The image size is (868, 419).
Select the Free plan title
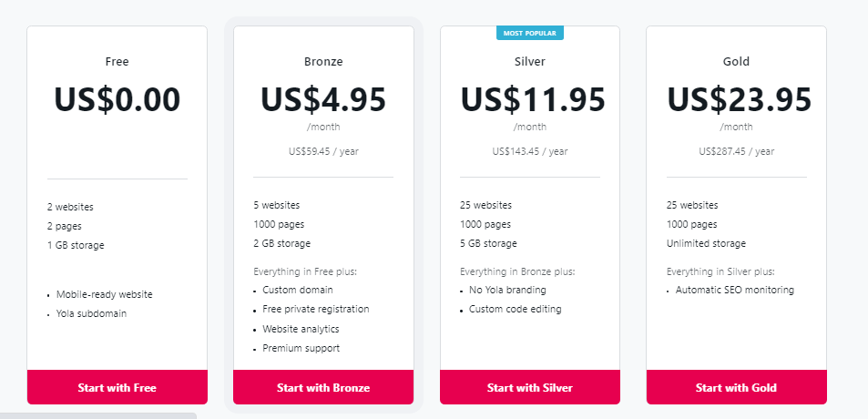click(117, 62)
